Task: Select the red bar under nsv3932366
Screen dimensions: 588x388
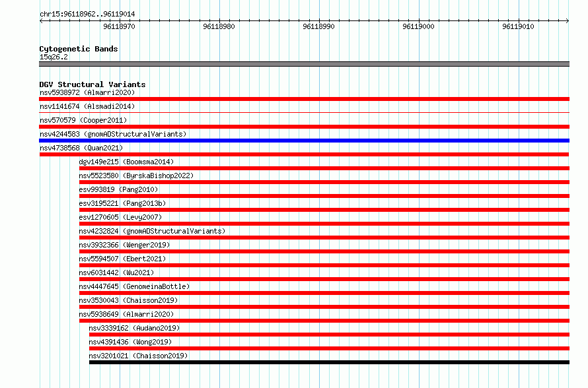Action: (324, 251)
